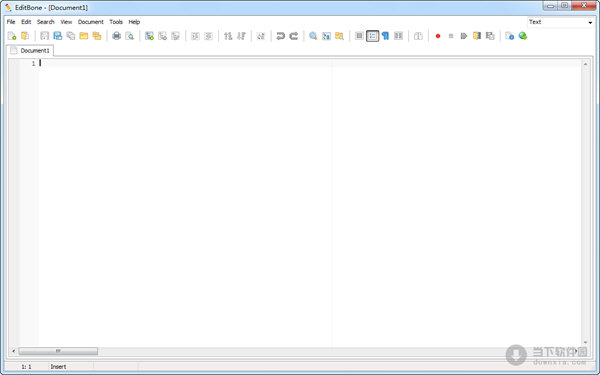Click the Compare Files icon before the record dot
Image resolution: width=600 pixels, height=375 pixels.
418,36
